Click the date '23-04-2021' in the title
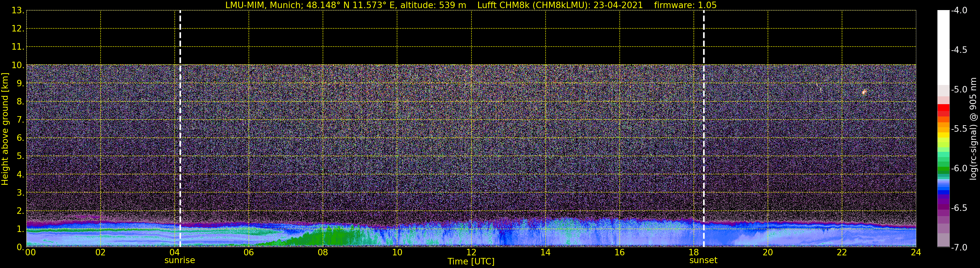This screenshot has height=268, width=980. coord(618,5)
